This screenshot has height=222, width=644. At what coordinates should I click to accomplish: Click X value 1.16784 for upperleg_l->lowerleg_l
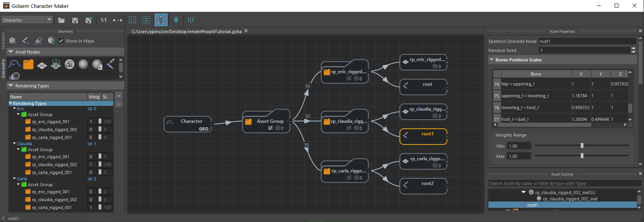tap(581, 96)
